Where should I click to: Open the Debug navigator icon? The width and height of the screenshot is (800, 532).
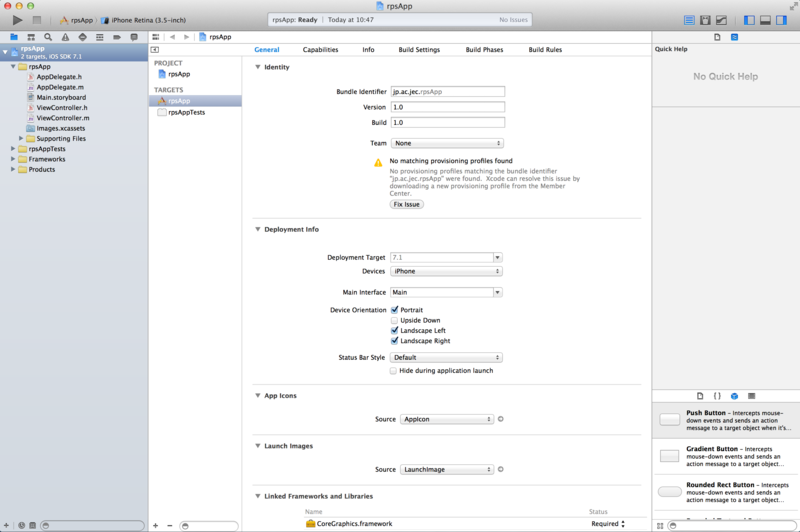point(100,37)
